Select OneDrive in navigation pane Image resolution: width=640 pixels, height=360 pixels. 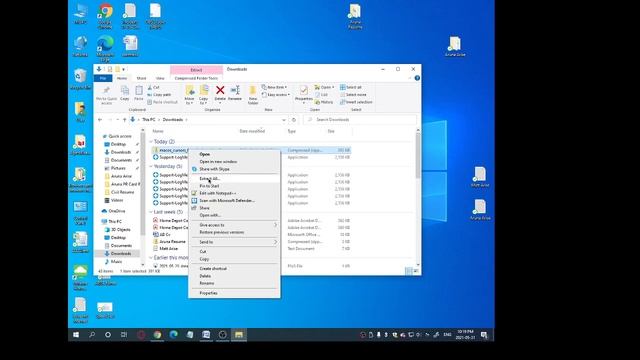point(117,211)
